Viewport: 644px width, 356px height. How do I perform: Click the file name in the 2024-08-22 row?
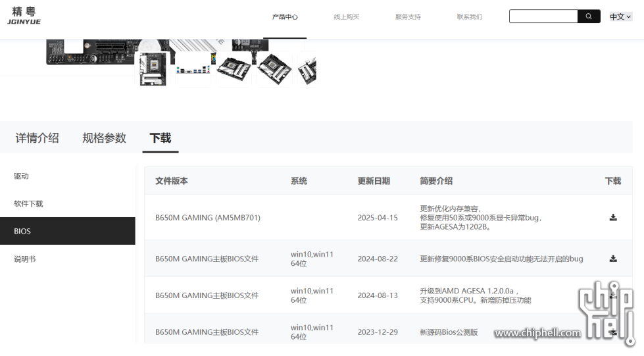point(207,259)
